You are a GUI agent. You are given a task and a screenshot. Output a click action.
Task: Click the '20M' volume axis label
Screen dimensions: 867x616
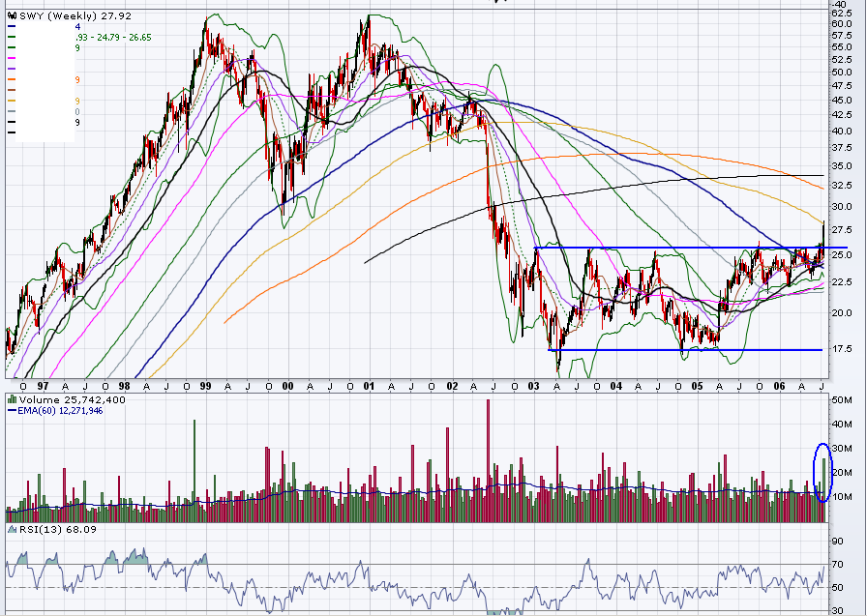click(842, 473)
